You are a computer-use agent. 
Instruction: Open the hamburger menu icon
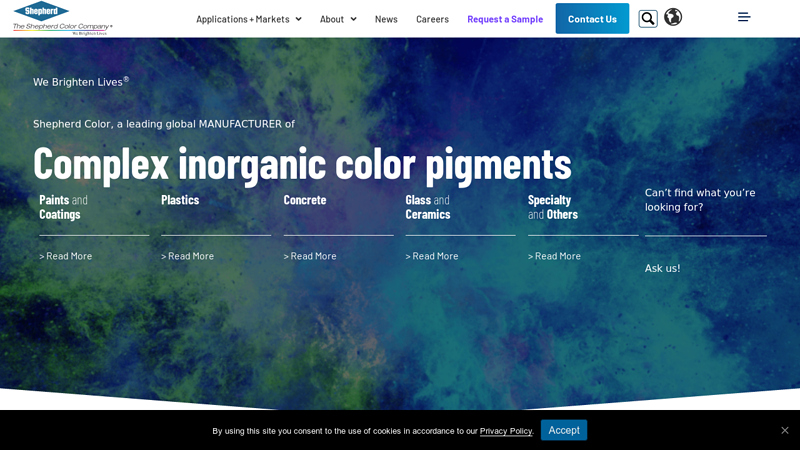point(744,17)
